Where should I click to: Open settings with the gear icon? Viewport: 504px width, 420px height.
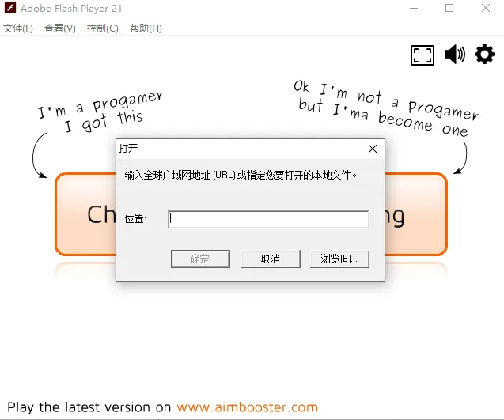[x=484, y=55]
